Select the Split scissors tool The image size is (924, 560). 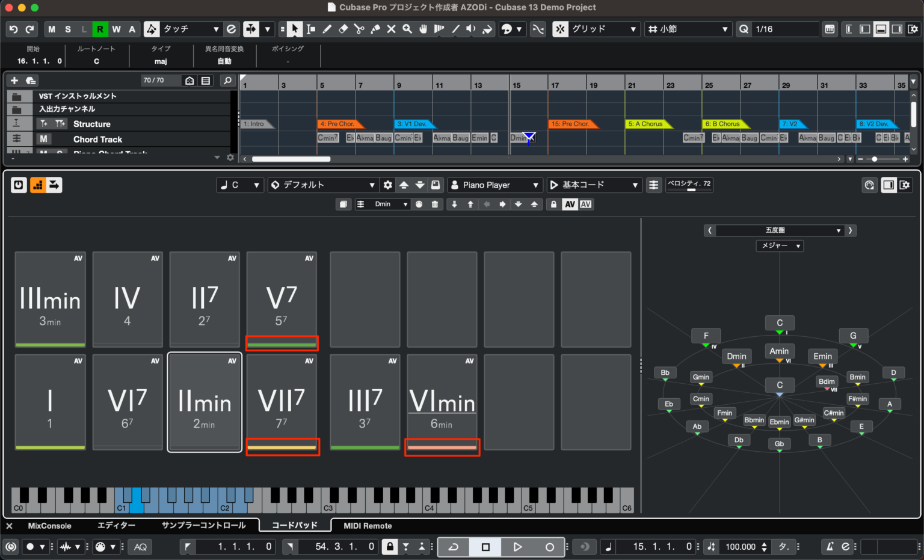[359, 29]
